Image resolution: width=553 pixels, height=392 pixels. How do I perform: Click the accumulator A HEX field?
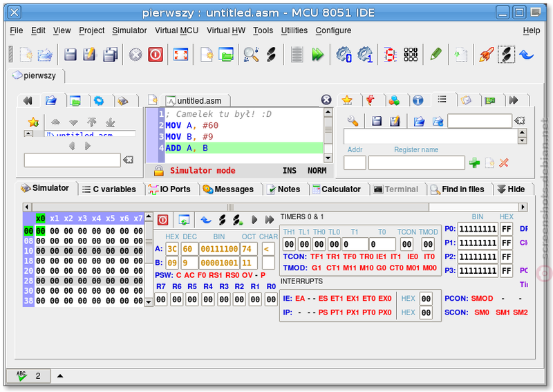(x=171, y=249)
